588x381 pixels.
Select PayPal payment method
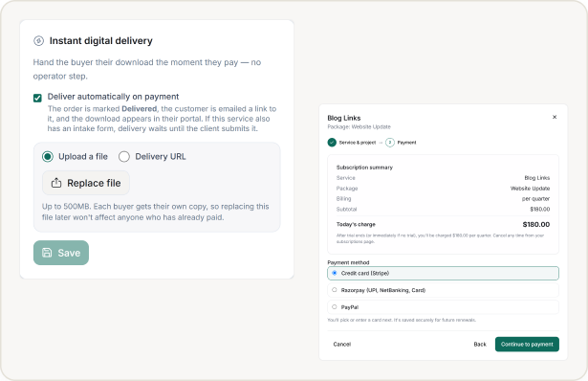click(443, 307)
